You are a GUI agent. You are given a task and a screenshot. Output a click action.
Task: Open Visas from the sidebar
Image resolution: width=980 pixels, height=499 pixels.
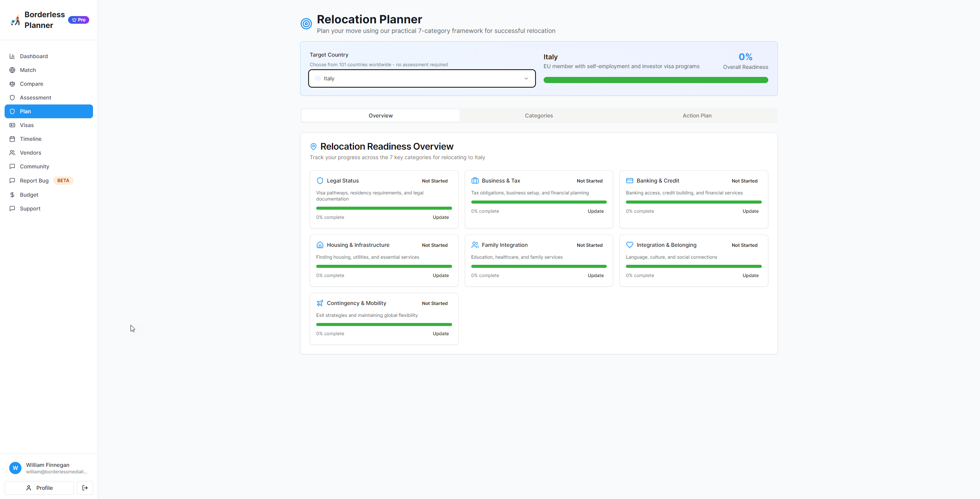(x=27, y=125)
